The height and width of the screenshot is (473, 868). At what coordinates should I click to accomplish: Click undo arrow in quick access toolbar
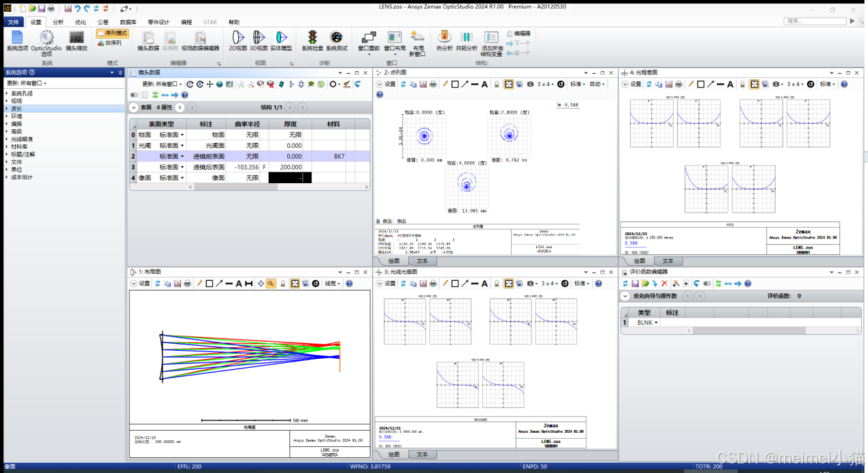pos(77,9)
